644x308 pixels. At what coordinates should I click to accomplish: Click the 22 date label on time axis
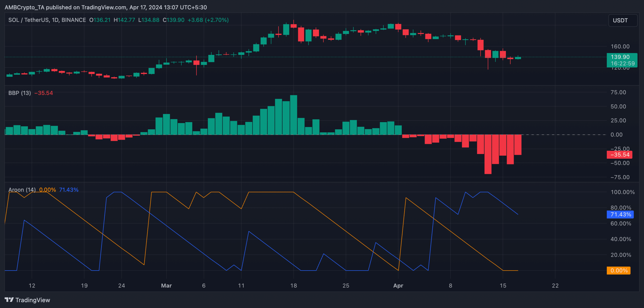point(555,286)
